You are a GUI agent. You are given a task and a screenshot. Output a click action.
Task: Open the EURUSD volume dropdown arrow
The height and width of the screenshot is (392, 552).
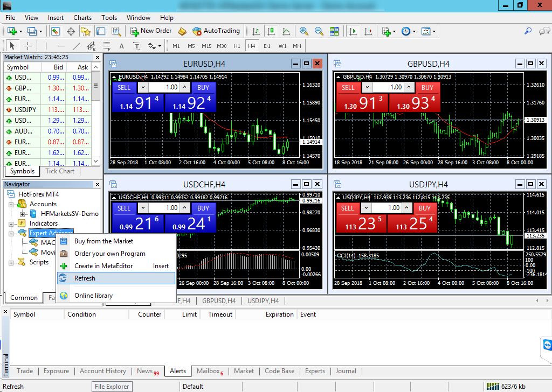point(142,87)
